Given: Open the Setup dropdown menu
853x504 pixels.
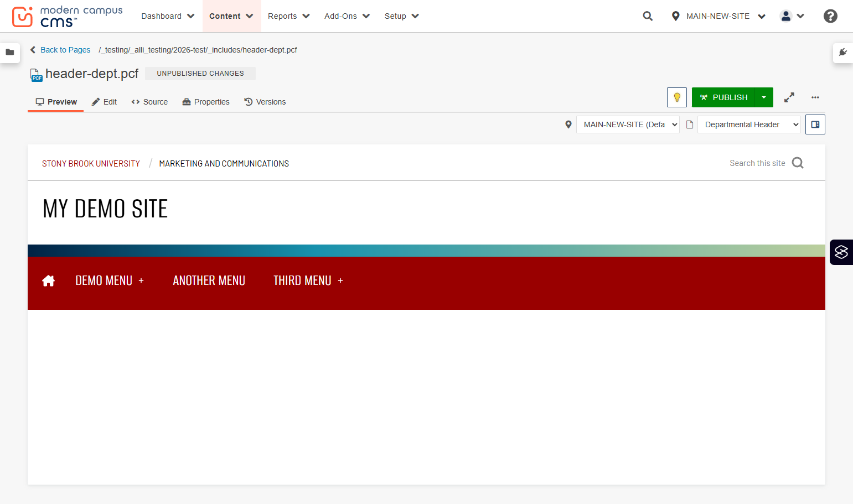Looking at the screenshot, I should click(x=402, y=16).
